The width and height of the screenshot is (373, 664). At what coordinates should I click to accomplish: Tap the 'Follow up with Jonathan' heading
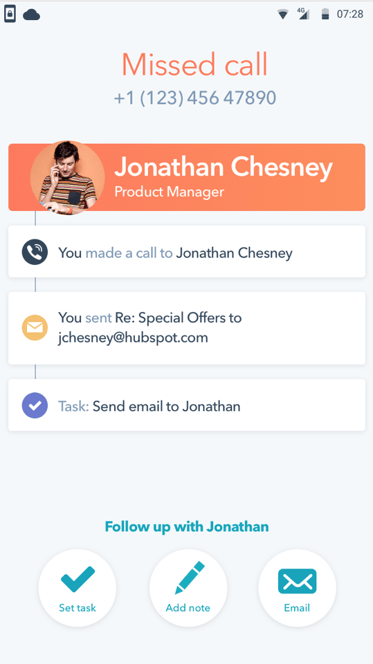[x=187, y=527]
